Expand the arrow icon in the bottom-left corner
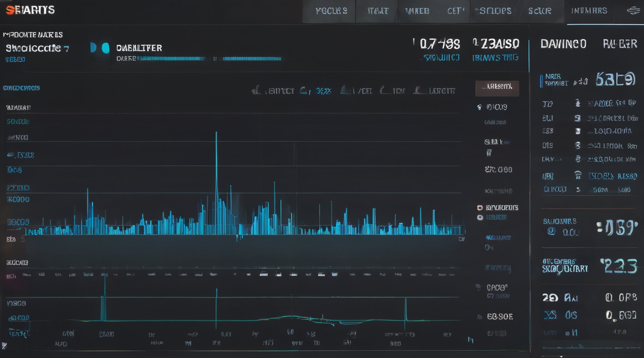Image resolution: width=644 pixels, height=358 pixels. [x=4, y=346]
